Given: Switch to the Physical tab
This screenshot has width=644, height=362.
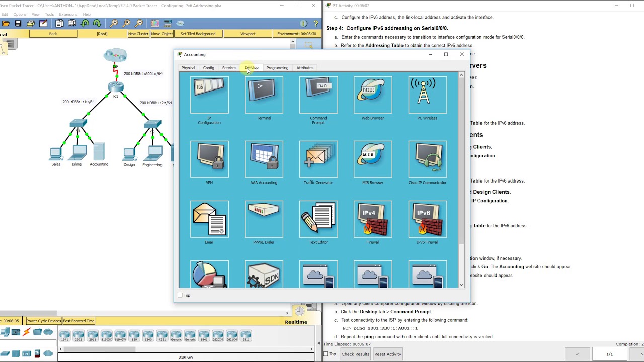Looking at the screenshot, I should [188, 68].
